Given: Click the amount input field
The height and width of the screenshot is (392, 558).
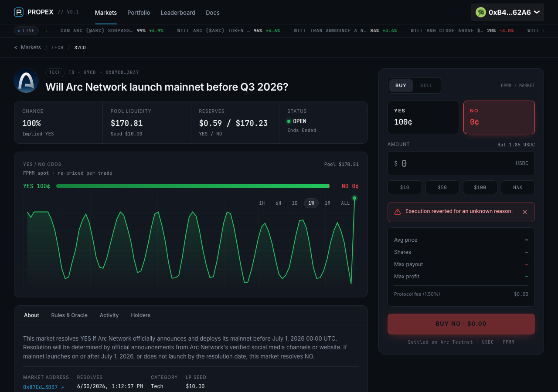Looking at the screenshot, I should pos(461,163).
